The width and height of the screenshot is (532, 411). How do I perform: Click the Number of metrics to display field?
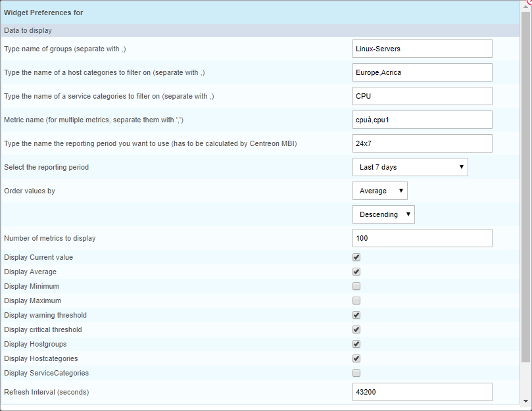click(x=422, y=238)
